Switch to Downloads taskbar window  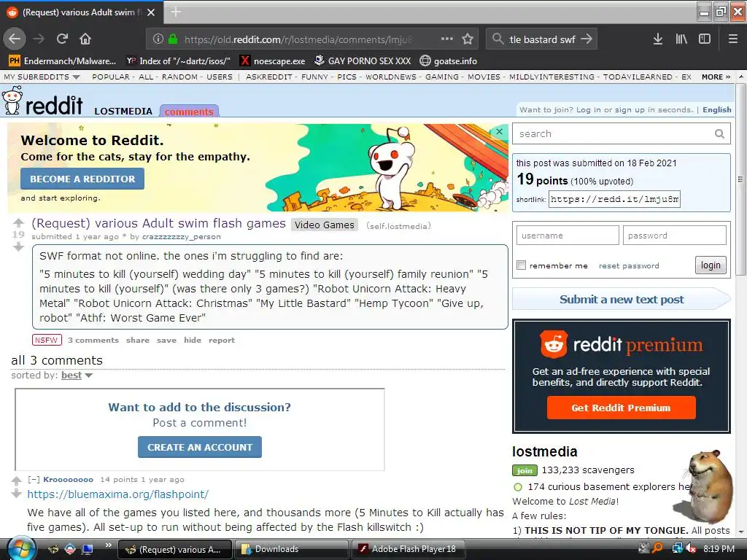[x=291, y=549]
